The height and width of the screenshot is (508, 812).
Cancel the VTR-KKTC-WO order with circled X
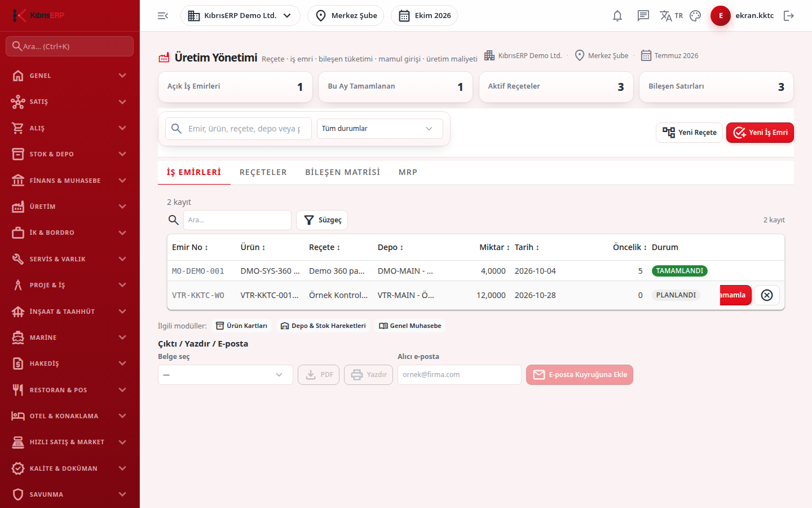tap(767, 295)
